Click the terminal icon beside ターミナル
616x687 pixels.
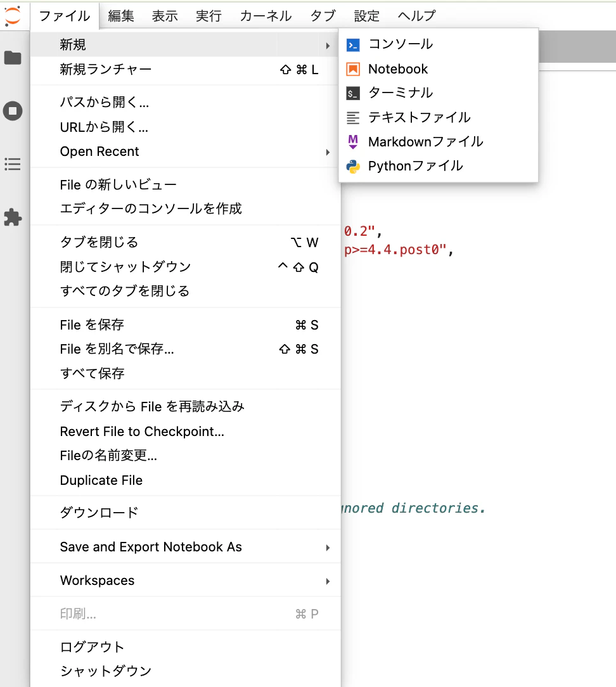click(353, 93)
